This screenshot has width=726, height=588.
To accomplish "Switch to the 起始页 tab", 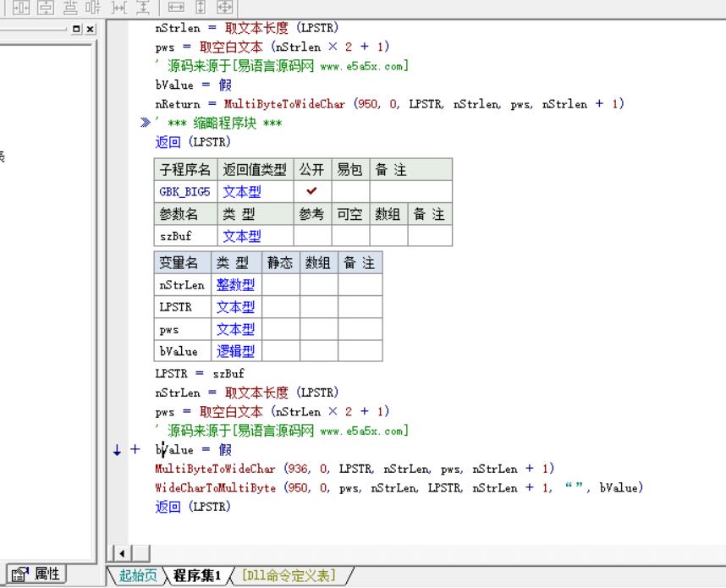I will 138,575.
